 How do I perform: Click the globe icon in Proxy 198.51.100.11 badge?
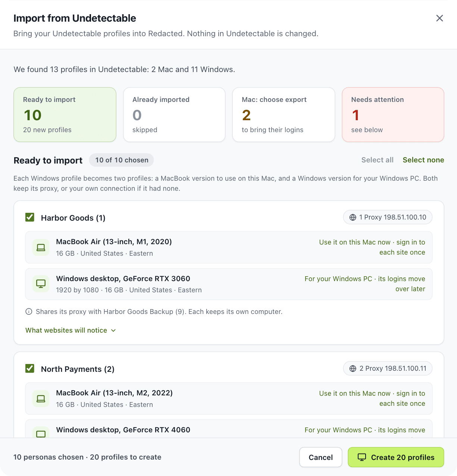[353, 368]
